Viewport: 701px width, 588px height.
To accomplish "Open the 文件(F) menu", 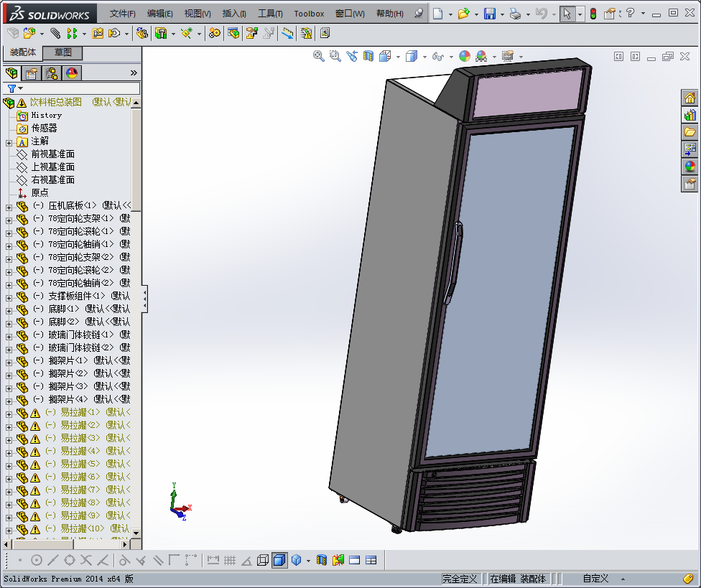I will click(x=123, y=14).
